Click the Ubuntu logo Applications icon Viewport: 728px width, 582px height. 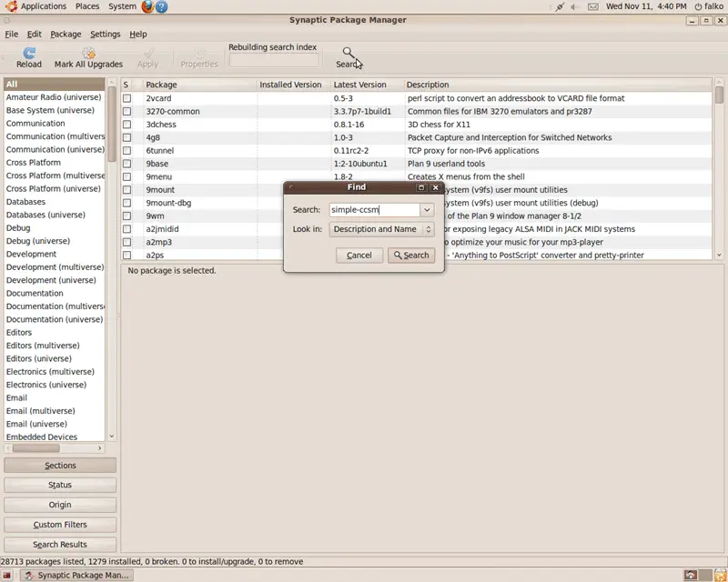click(x=11, y=6)
